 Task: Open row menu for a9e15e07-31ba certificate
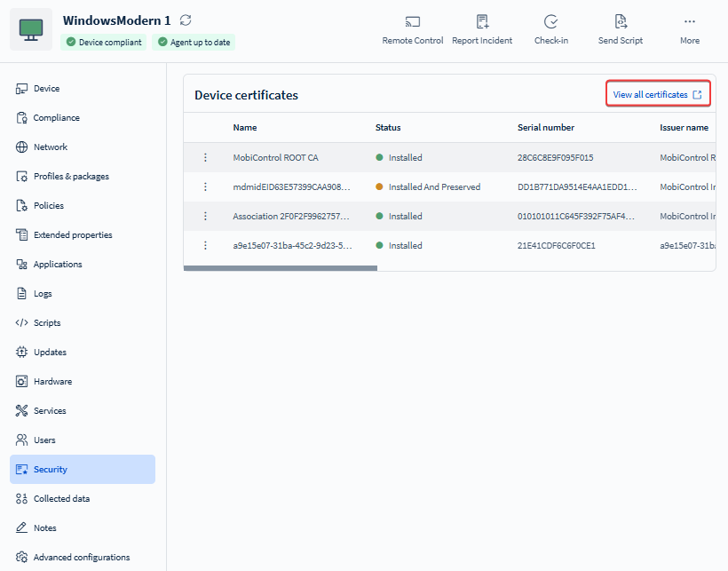(205, 246)
